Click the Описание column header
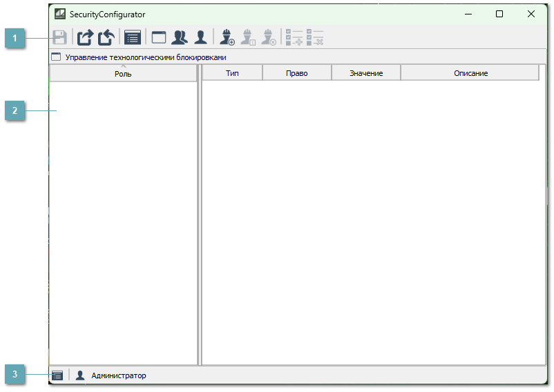This screenshot has width=554, height=392. click(470, 73)
